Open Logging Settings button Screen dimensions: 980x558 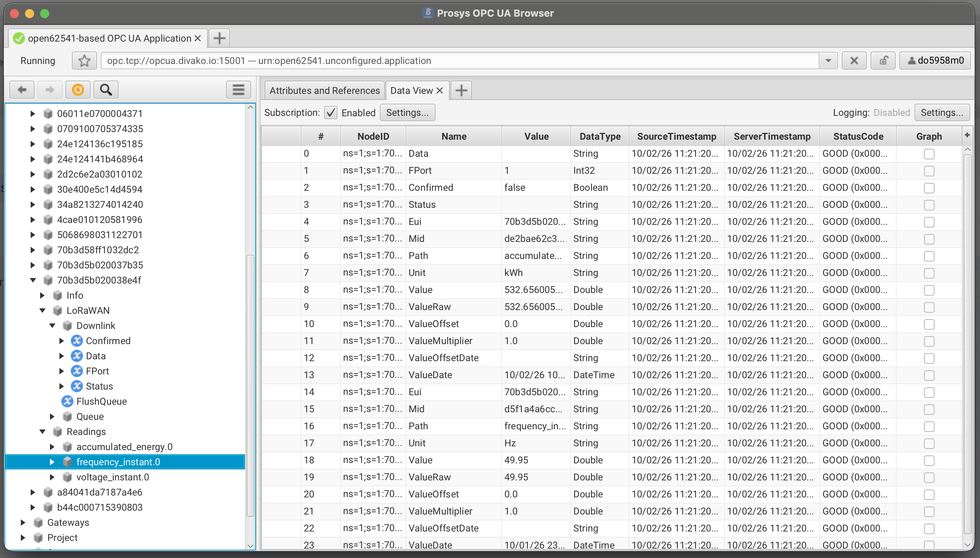pyautogui.click(x=942, y=113)
